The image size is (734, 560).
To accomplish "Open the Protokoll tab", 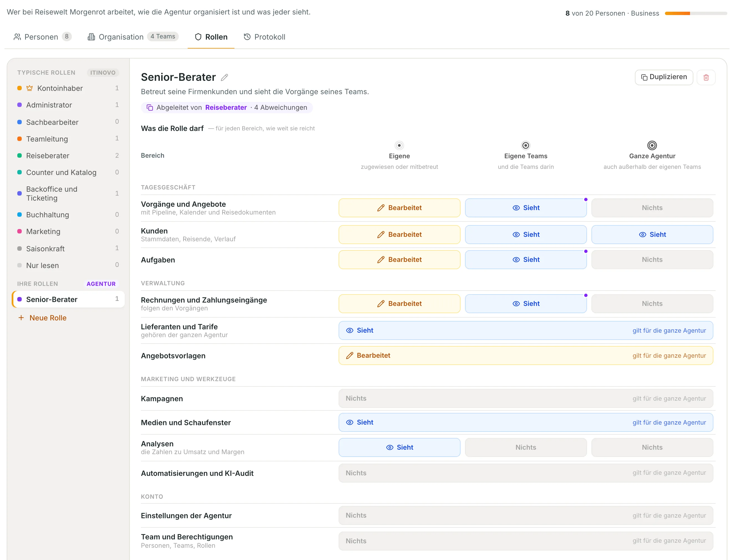I will pyautogui.click(x=264, y=37).
